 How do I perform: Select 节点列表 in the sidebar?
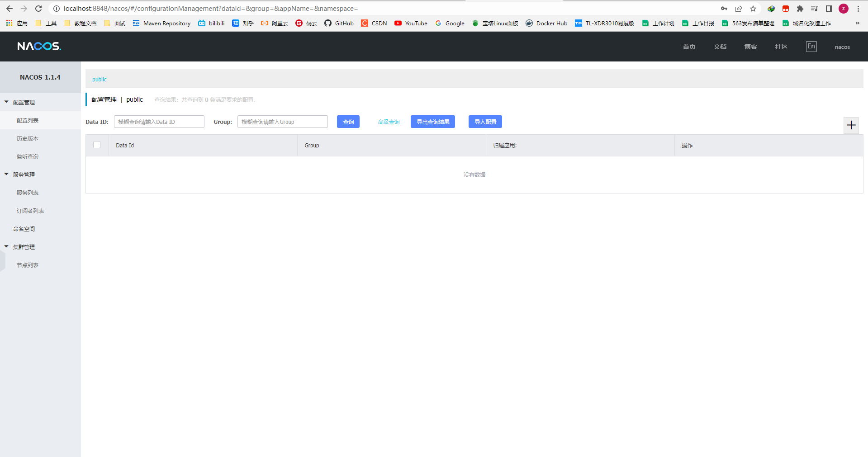(x=28, y=265)
